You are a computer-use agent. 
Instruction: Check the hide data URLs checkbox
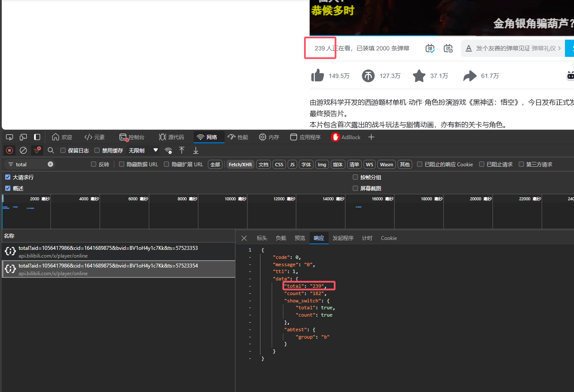pos(122,164)
